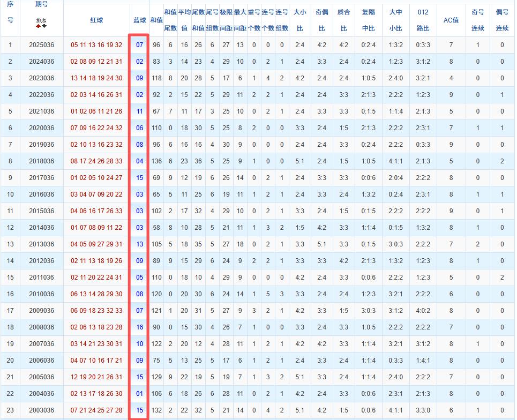This screenshot has width=517, height=420.
Task: Select red balls 08 17 24 26 28 33
Action: [x=96, y=161]
